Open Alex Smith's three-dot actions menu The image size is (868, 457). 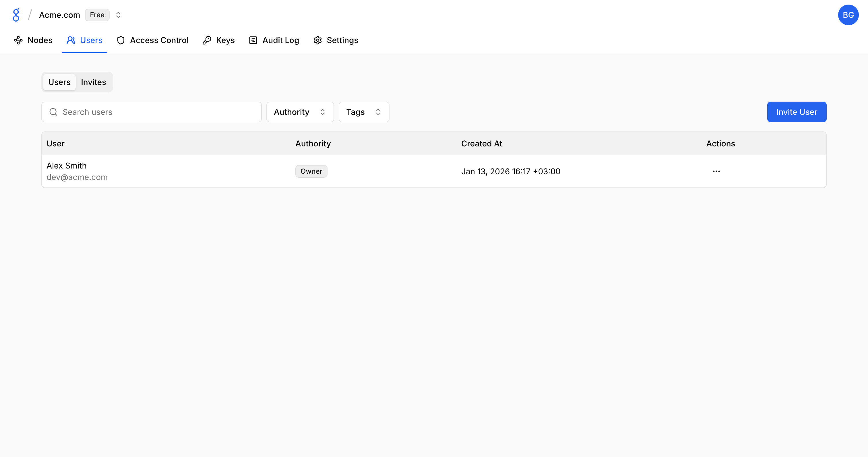click(x=716, y=171)
